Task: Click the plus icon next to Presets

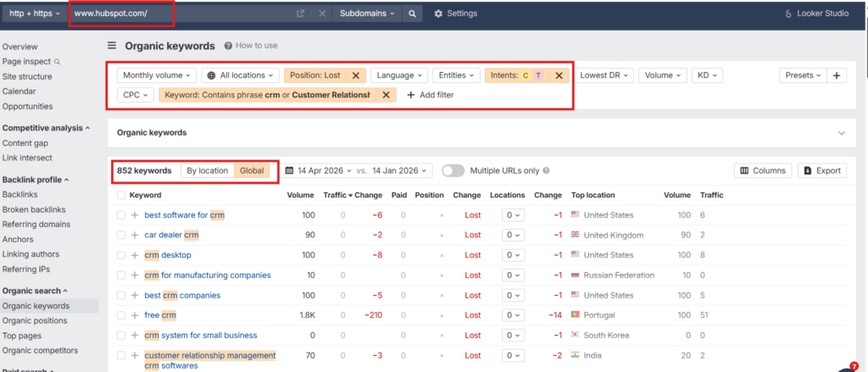Action: 837,75
